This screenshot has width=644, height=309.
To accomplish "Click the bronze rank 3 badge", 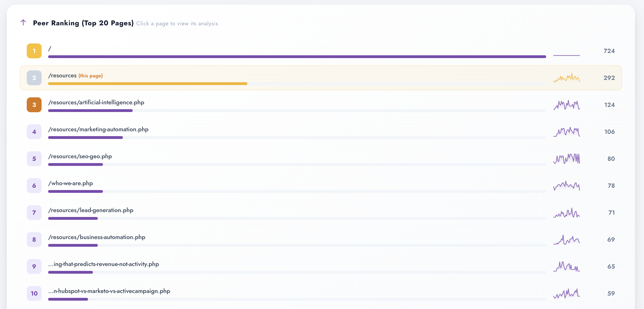I will (34, 105).
